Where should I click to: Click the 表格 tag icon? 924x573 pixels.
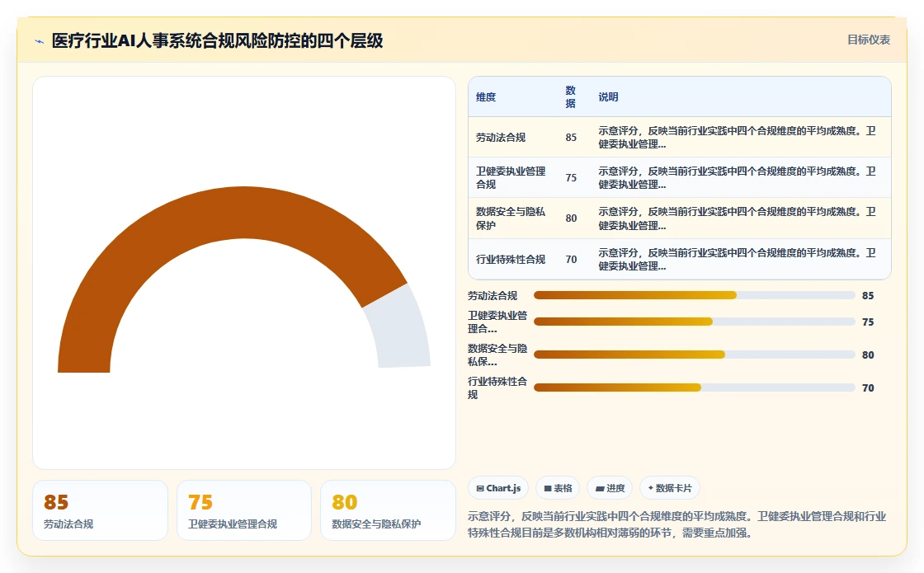click(x=548, y=488)
